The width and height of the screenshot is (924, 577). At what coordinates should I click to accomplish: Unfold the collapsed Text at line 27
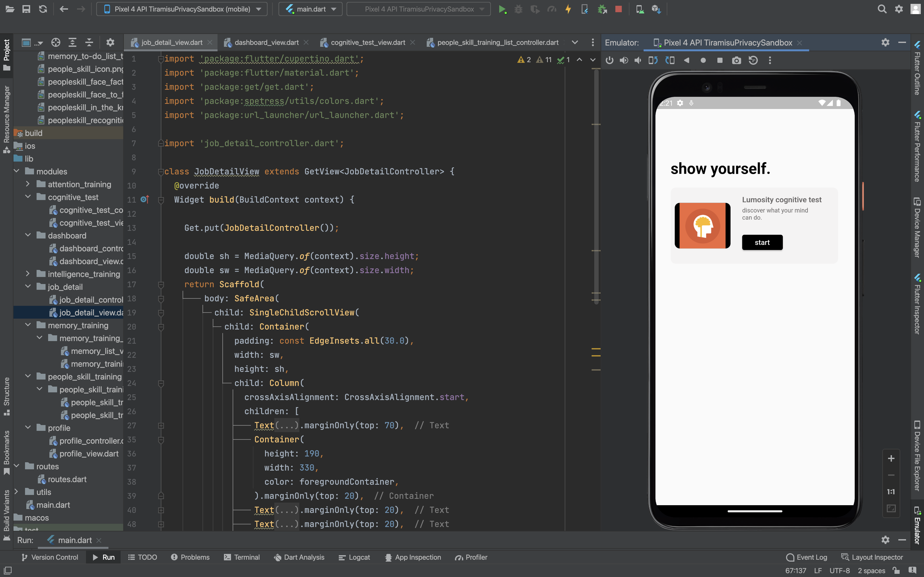pos(161,425)
